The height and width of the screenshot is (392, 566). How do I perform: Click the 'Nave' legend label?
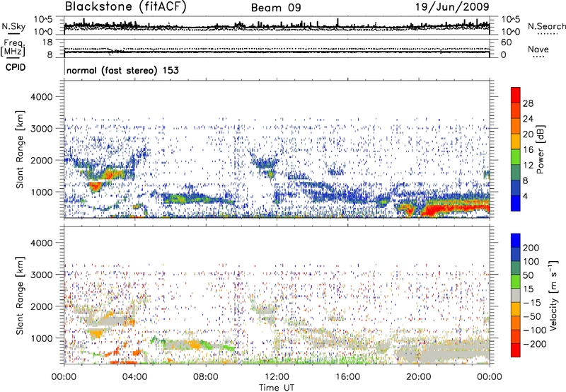(538, 49)
